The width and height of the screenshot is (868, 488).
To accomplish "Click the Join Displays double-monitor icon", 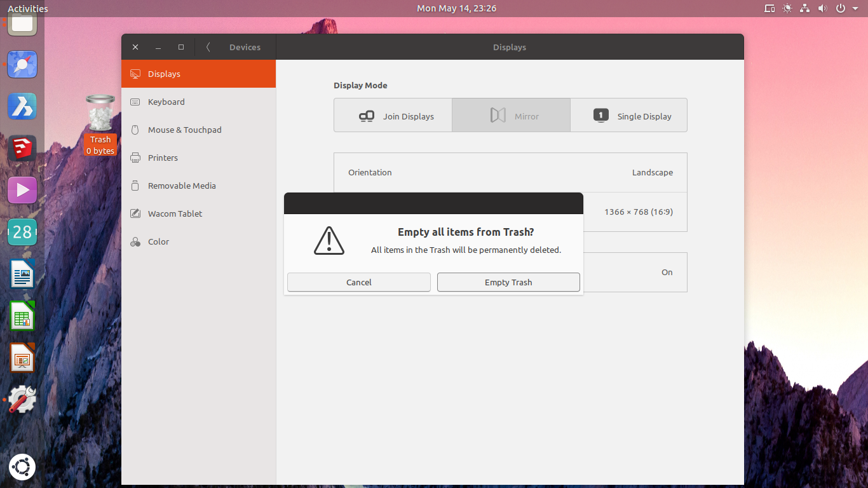I will (x=367, y=116).
